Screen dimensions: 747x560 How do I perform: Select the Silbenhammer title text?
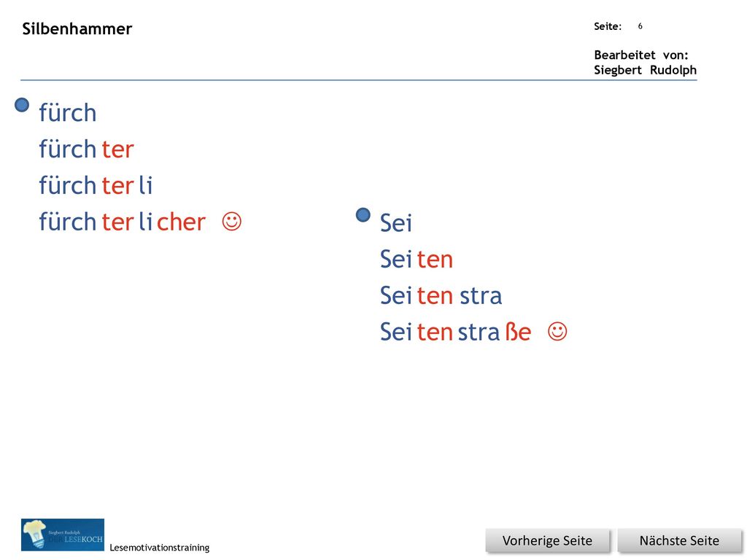77,28
